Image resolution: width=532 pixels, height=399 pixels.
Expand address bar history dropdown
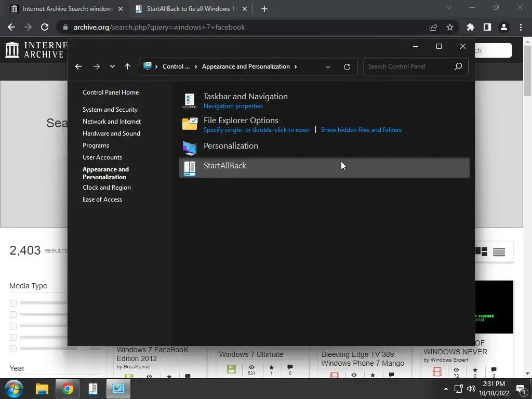point(328,67)
